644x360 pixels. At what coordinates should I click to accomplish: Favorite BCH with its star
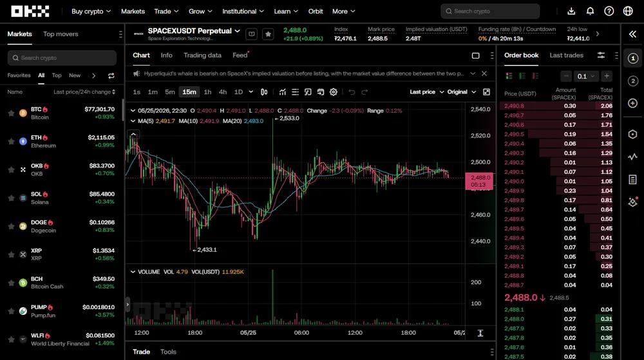point(11,283)
